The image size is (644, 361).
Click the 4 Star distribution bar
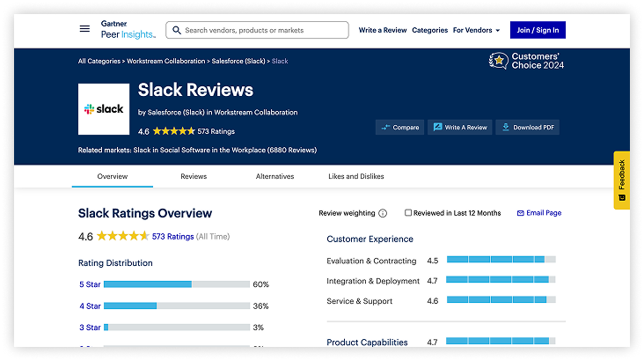(x=177, y=306)
